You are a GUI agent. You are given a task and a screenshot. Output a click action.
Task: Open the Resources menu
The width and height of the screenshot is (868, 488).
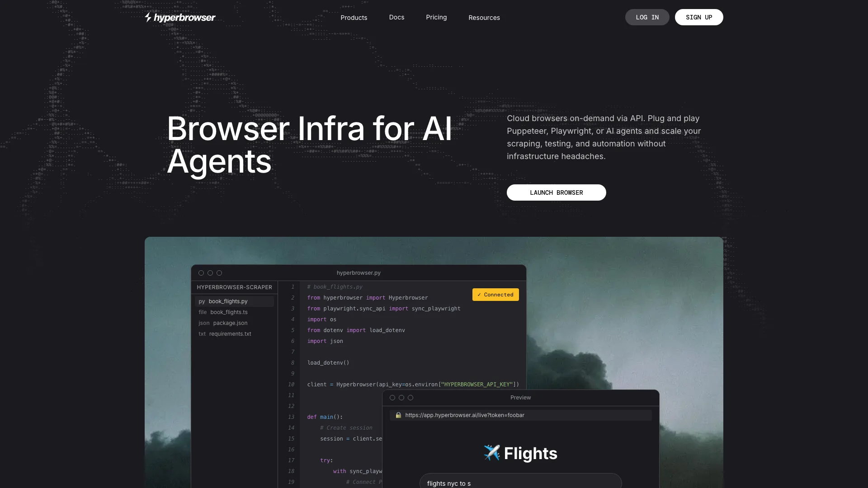[x=484, y=18]
